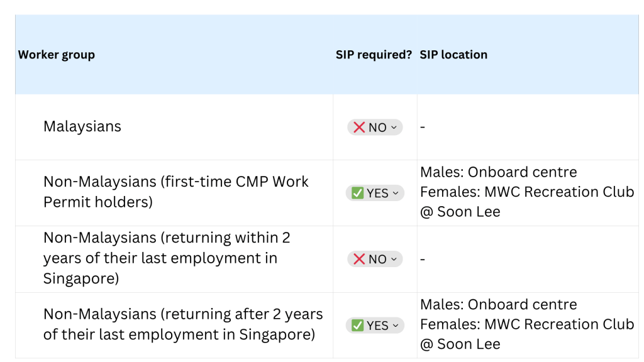The width and height of the screenshot is (644, 362).
Task: Click the red cross icon in the Malaysians row
Action: [x=359, y=128]
